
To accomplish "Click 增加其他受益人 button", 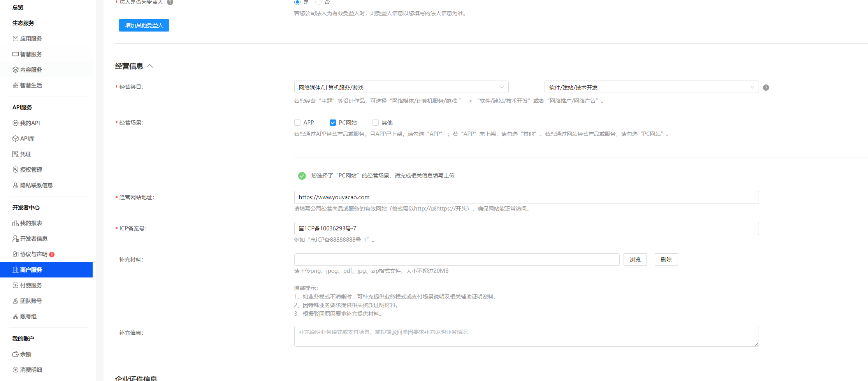I will click(x=144, y=25).
